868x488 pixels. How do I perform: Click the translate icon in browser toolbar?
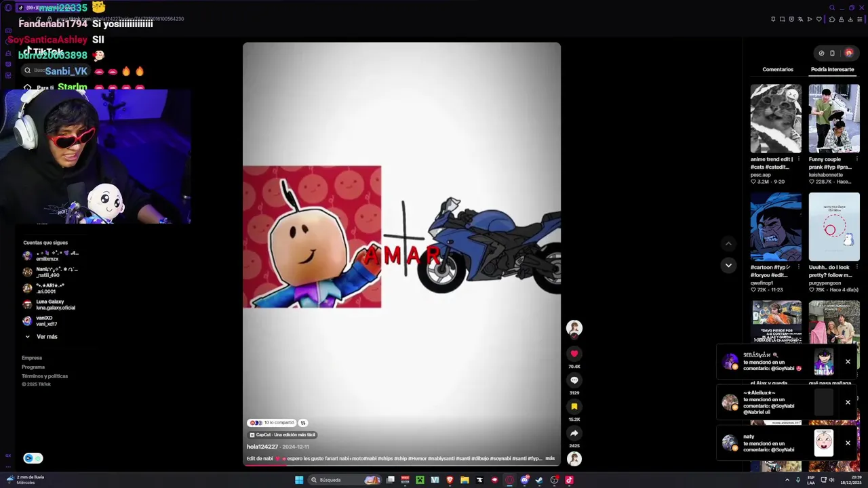(800, 19)
